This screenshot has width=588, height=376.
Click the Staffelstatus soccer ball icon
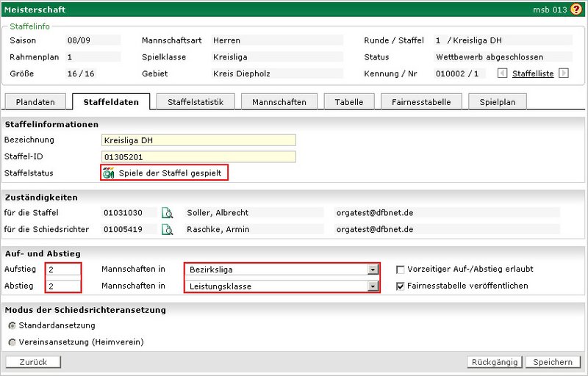[x=110, y=173]
